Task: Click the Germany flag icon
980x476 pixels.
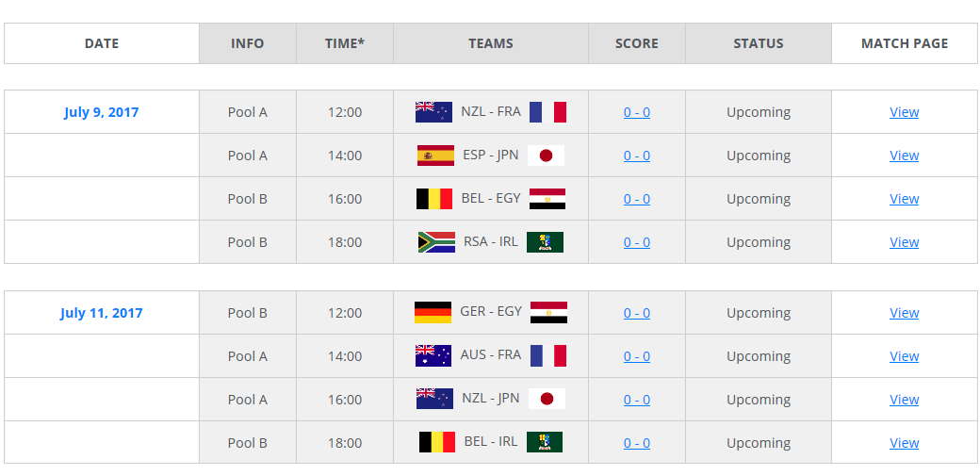Action: (433, 313)
